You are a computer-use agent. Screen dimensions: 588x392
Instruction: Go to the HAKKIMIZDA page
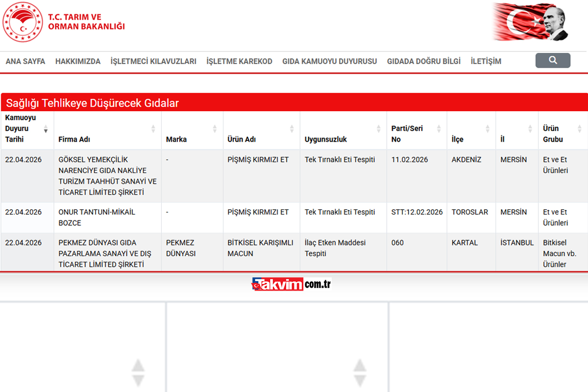(x=78, y=61)
